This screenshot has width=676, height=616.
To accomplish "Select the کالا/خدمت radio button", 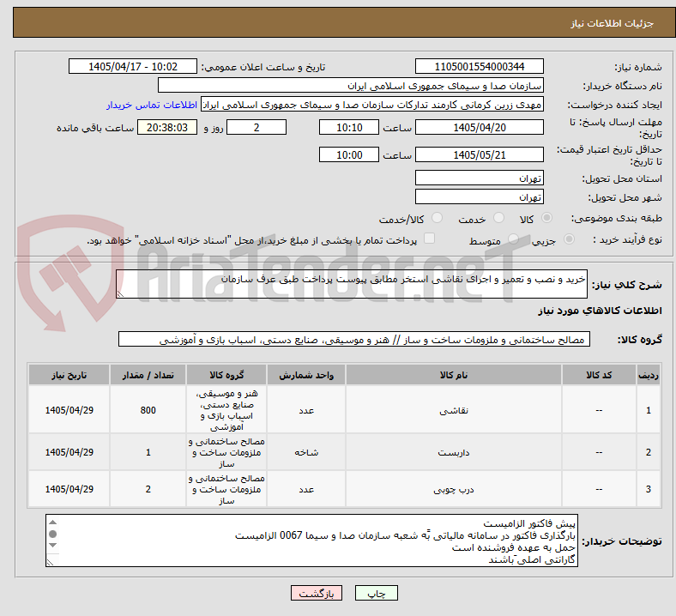I will [438, 218].
